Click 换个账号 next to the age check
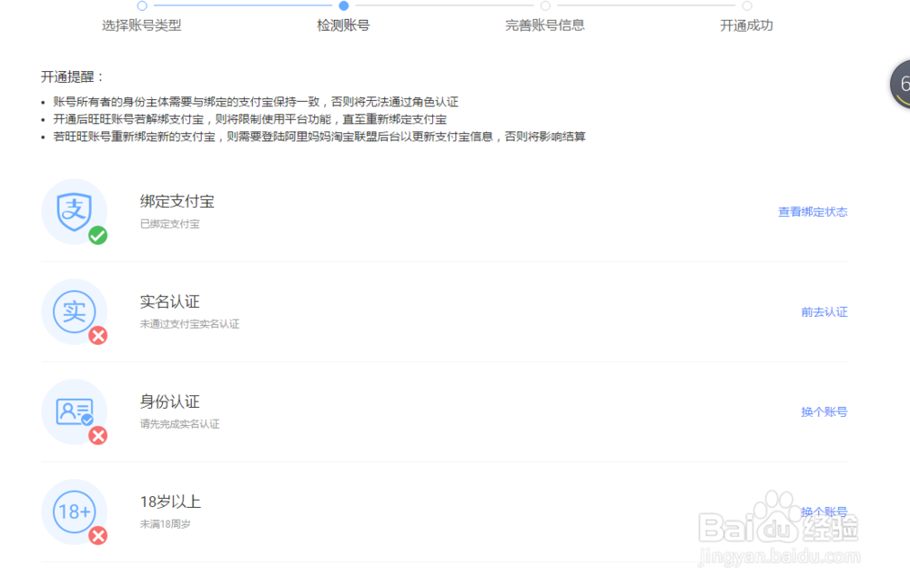 pyautogui.click(x=823, y=512)
